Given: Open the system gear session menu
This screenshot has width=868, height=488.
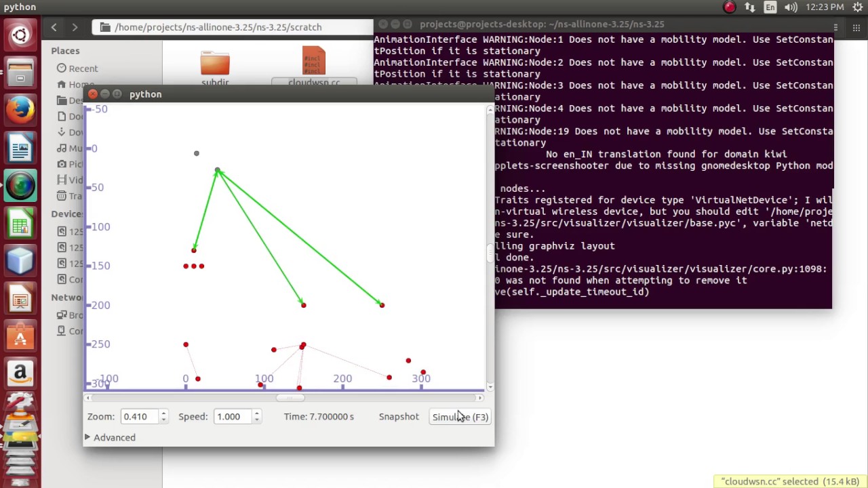Looking at the screenshot, I should pyautogui.click(x=858, y=7).
